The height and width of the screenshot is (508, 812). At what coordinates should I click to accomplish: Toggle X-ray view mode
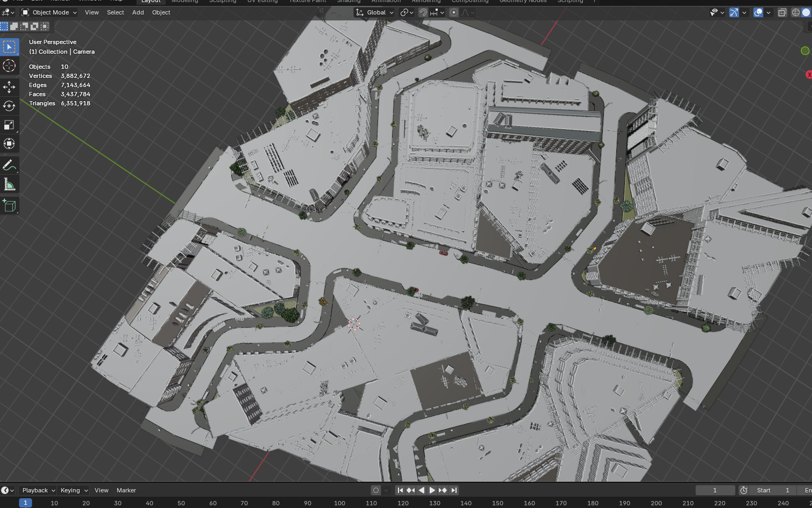click(x=782, y=12)
